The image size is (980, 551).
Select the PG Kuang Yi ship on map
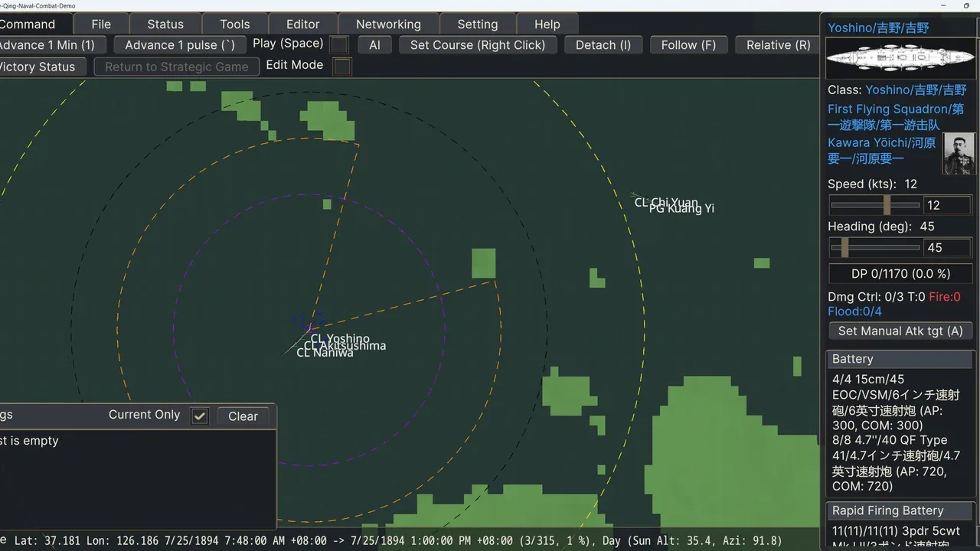click(681, 208)
